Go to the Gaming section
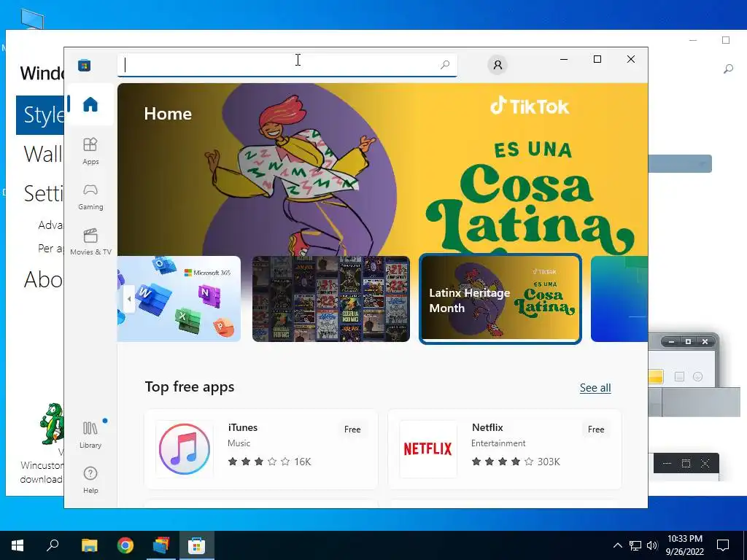Screen dimensions: 747x560 click(x=90, y=197)
